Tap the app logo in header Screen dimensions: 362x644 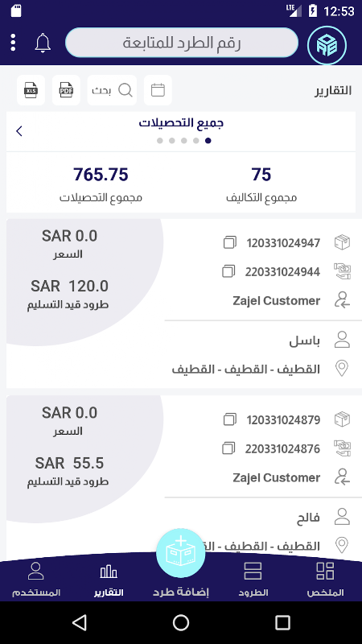point(327,45)
